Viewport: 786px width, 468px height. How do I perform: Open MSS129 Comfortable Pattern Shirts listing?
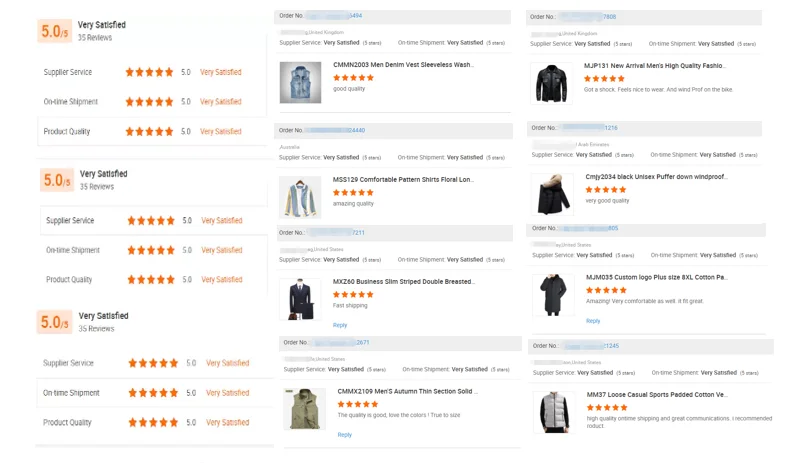coord(403,180)
